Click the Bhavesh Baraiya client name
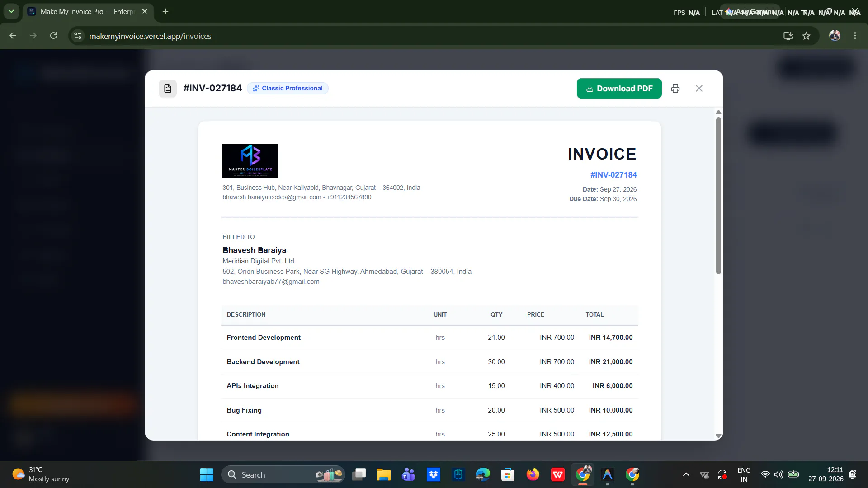Image resolution: width=868 pixels, height=488 pixels. (x=254, y=250)
